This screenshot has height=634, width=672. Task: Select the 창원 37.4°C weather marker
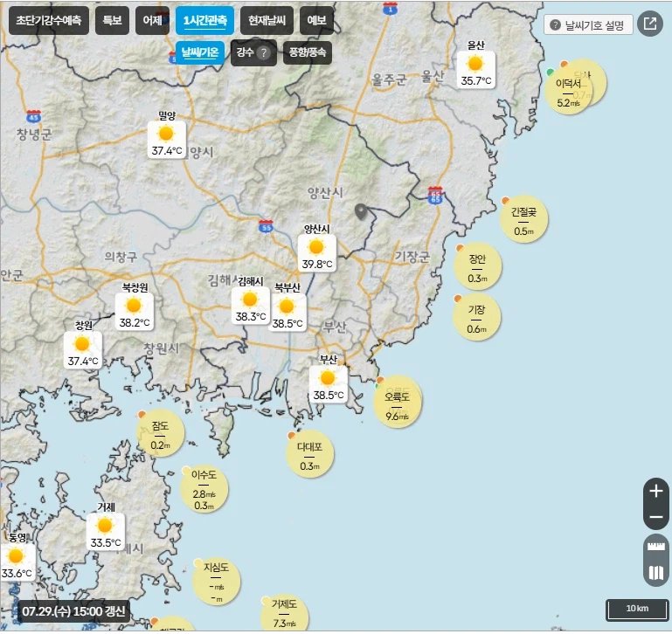[x=83, y=350]
